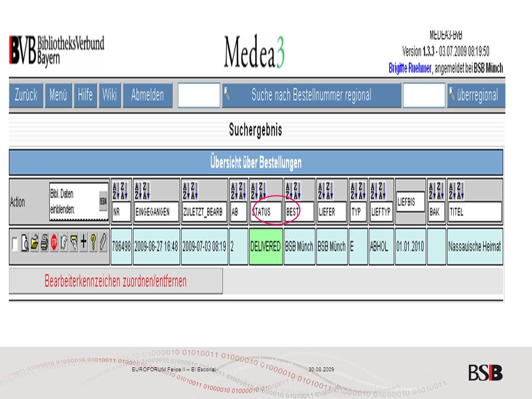Focus the regional order number input field
The width and height of the screenshot is (532, 399).
(x=199, y=95)
